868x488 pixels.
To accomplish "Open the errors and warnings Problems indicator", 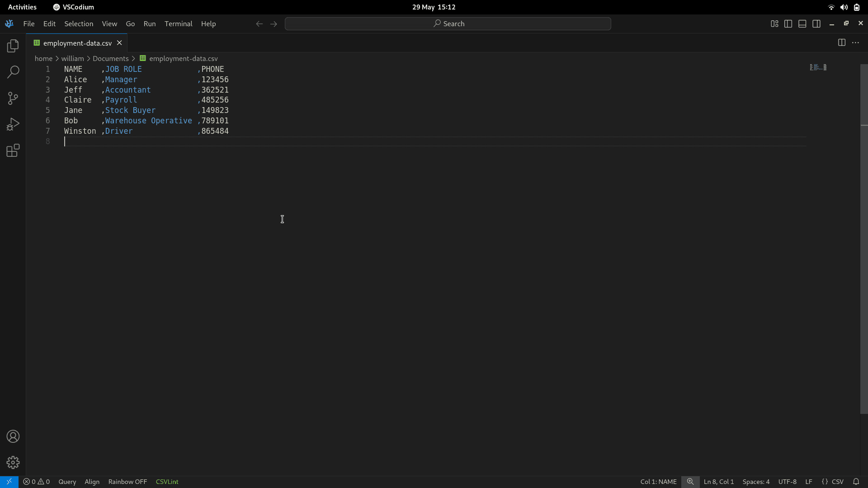I will click(37, 482).
